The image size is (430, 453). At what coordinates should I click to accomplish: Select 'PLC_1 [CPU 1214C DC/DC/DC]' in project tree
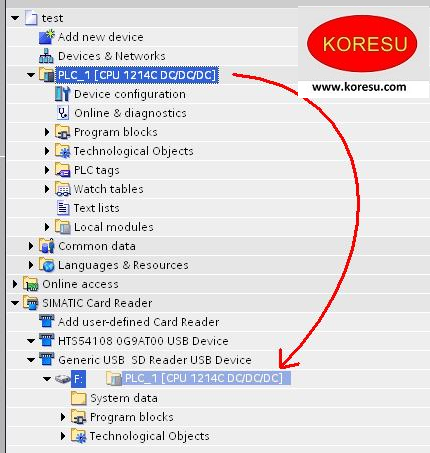[x=137, y=75]
